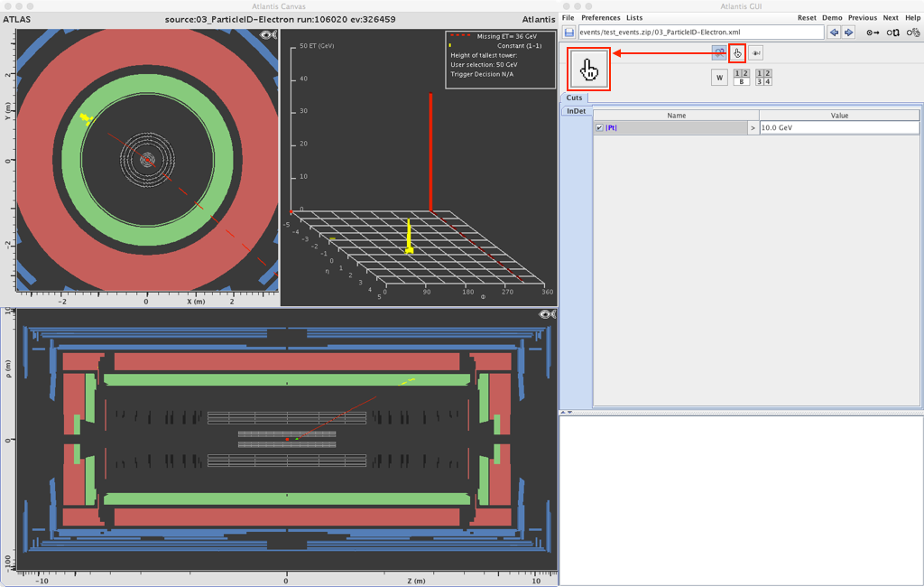Choose the four-window 1234 layout icon
This screenshot has height=587, width=924.
coord(763,78)
